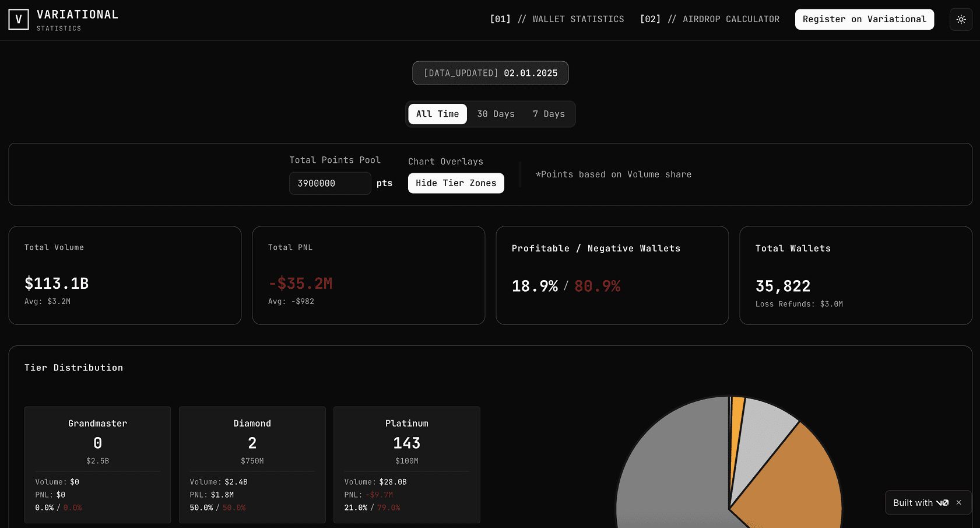Click inside the Total Points Pool input
Screen dimensions: 980x528
(329, 183)
